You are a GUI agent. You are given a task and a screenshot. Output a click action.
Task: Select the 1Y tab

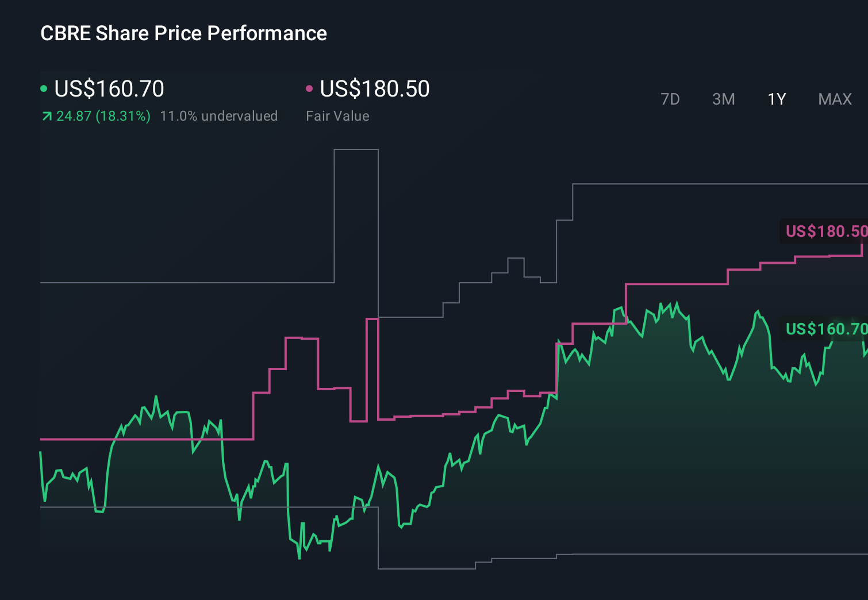pos(776,99)
